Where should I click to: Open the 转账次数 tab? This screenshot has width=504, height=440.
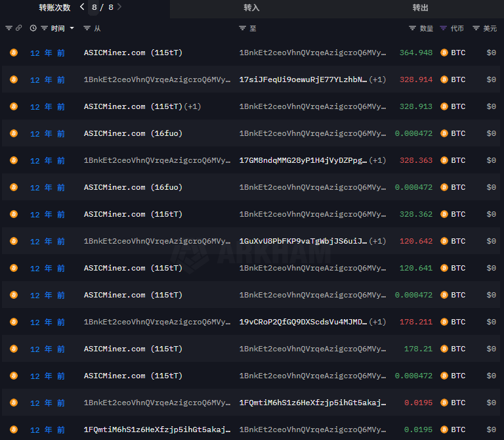pos(54,8)
